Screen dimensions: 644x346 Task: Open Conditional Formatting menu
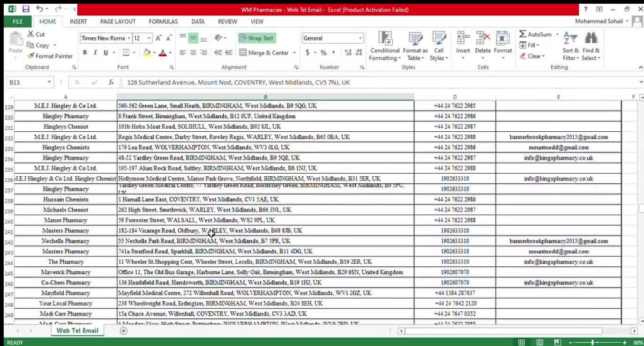385,46
